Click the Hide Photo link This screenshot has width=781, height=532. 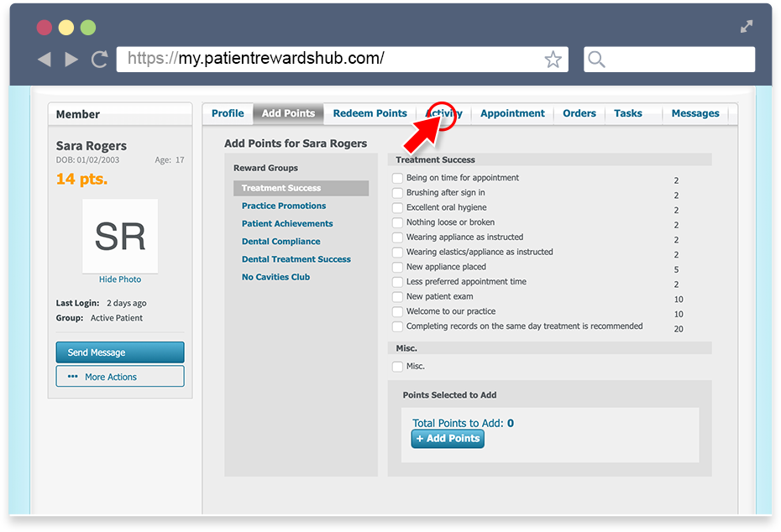click(120, 279)
